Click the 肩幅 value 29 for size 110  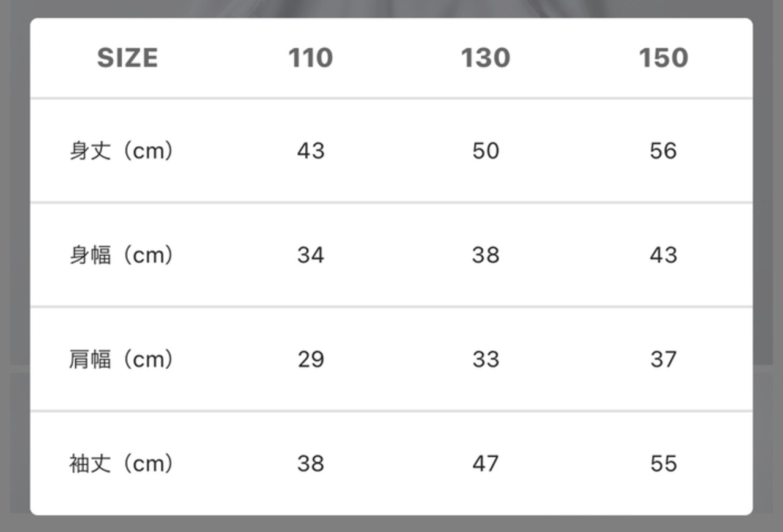pos(311,360)
